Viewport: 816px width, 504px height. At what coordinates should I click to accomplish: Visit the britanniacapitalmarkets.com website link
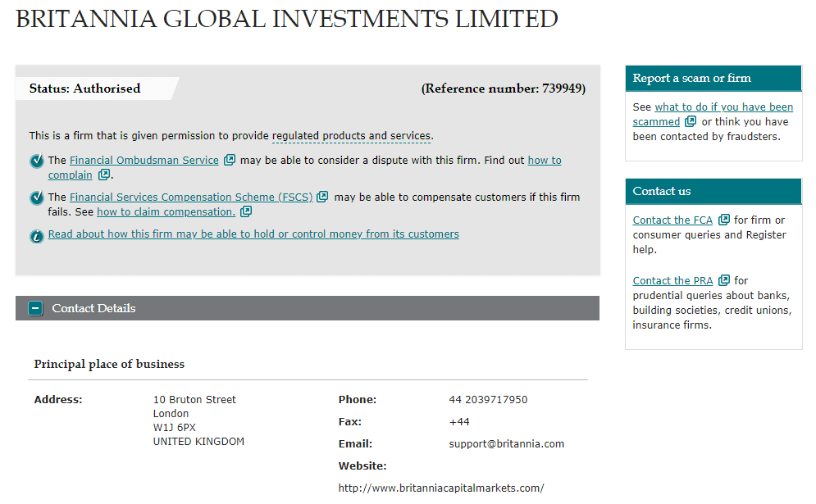click(x=440, y=487)
